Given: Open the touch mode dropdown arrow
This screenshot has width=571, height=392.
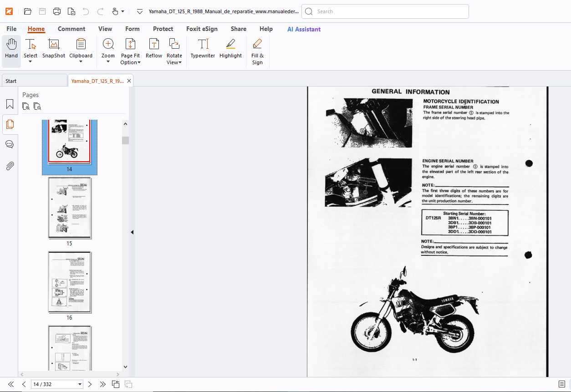Looking at the screenshot, I should tap(123, 11).
